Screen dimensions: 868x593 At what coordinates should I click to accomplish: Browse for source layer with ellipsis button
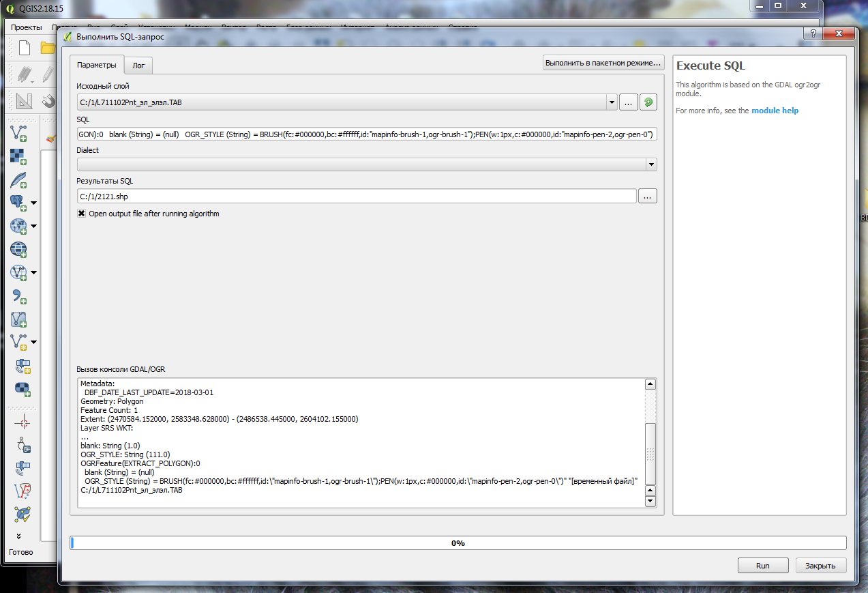pyautogui.click(x=629, y=102)
